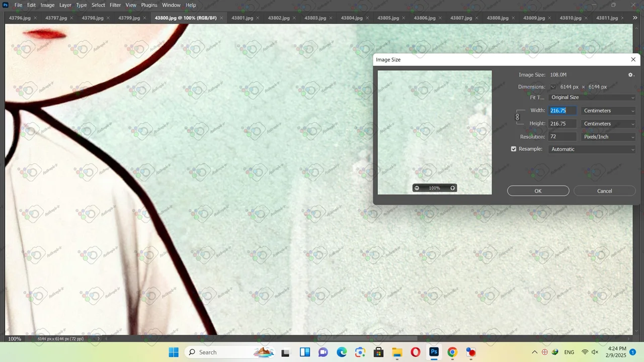Zoom out the dialog preview
This screenshot has width=644, height=362.
pos(417,188)
